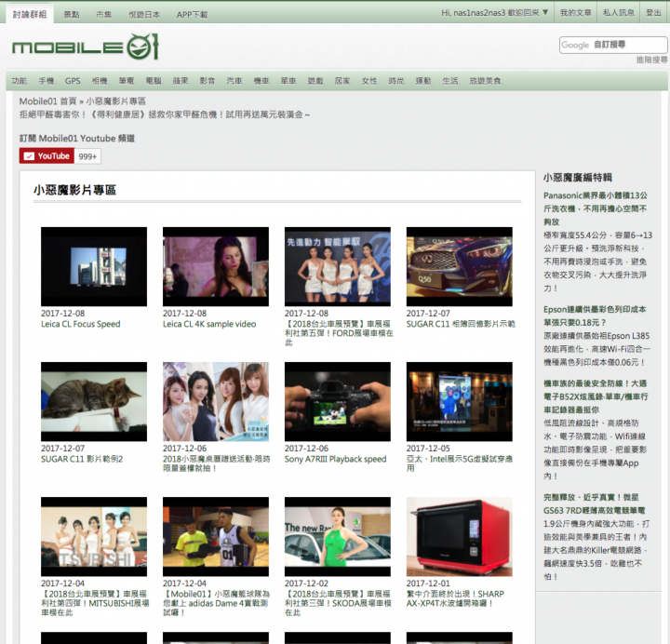Image resolution: width=670 pixels, height=644 pixels.
Task: Open the 功能 menu
Action: coord(20,81)
